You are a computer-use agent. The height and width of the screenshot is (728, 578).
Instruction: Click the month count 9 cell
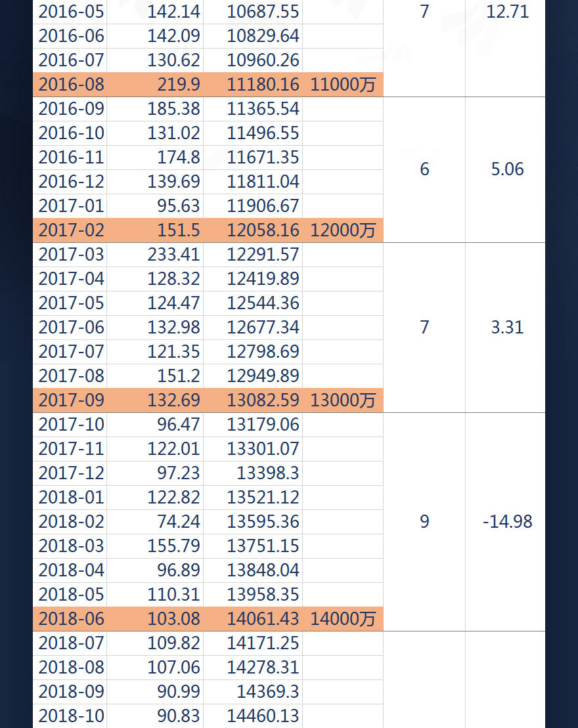click(424, 522)
